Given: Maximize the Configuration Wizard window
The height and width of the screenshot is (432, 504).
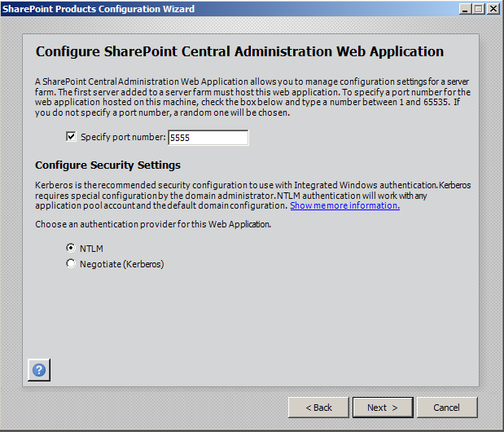Looking at the screenshot, I should [x=479, y=9].
